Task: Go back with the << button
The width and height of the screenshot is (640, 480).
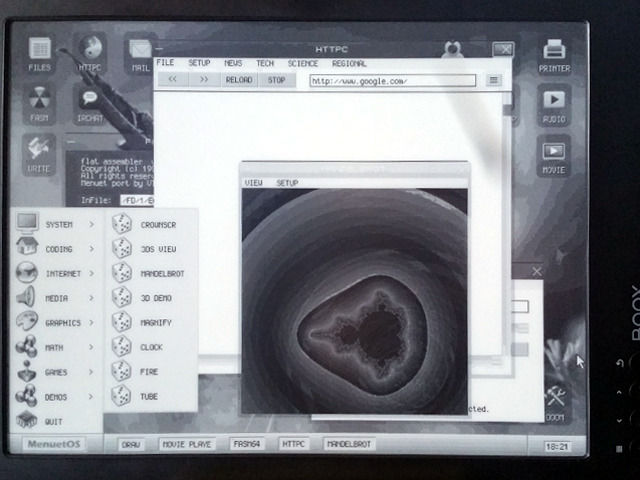Action: tap(173, 80)
